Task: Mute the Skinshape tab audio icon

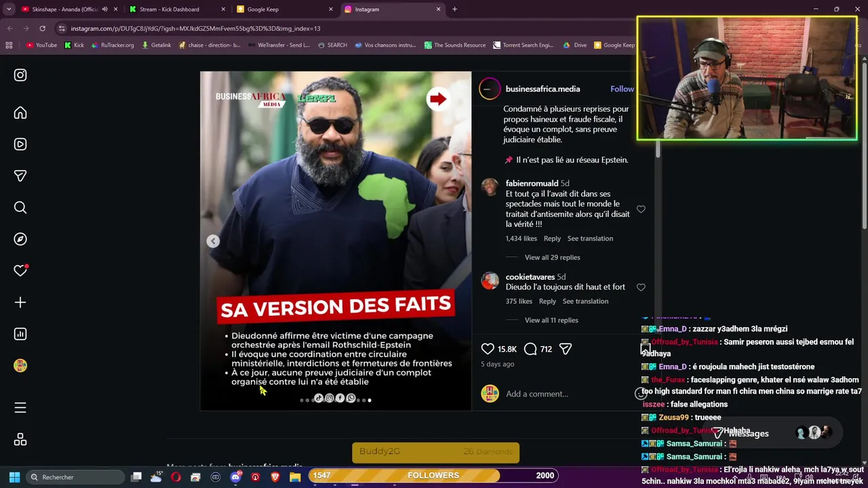Action: point(104,9)
